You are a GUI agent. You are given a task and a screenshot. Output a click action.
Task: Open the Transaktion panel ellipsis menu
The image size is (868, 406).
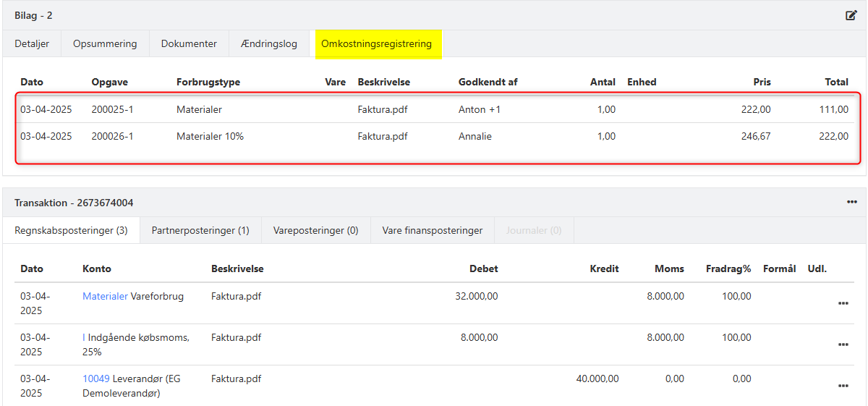(x=851, y=202)
